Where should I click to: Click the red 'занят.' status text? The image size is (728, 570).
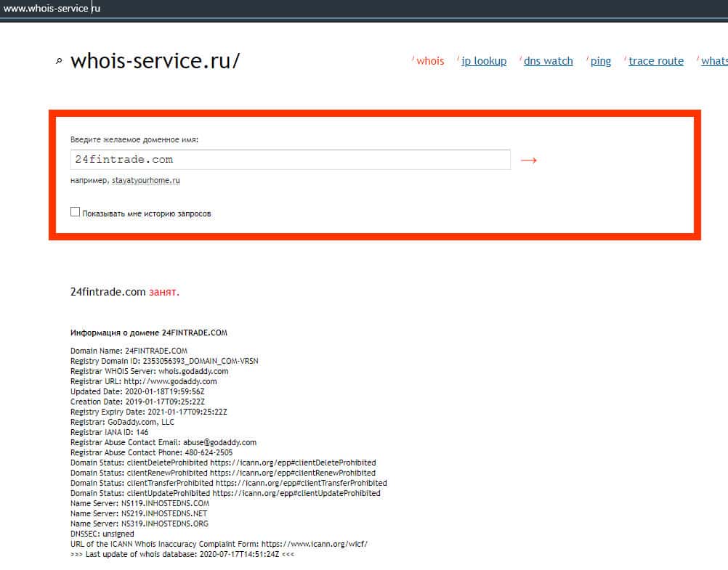163,292
